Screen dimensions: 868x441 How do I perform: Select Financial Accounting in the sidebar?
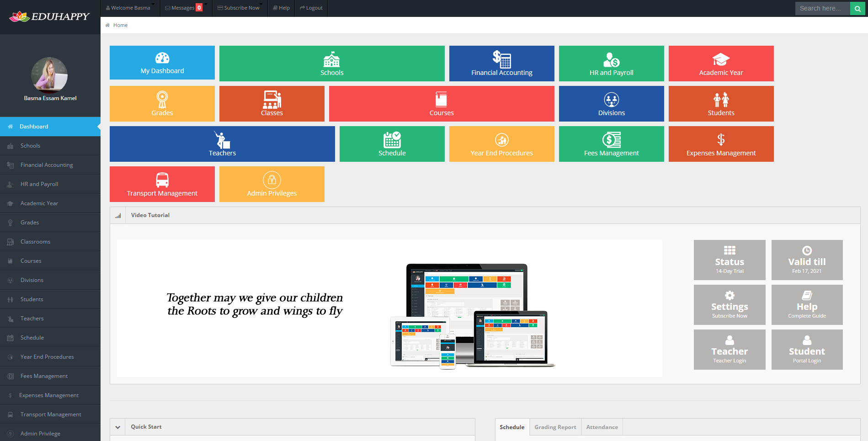pos(50,165)
